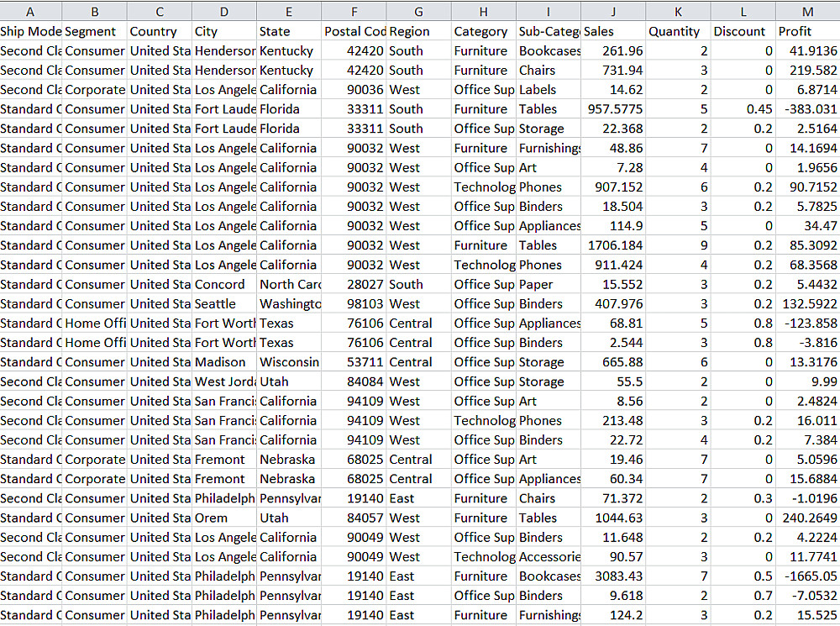Image resolution: width=840 pixels, height=626 pixels.
Task: Click the Category header cell
Action: (484, 32)
